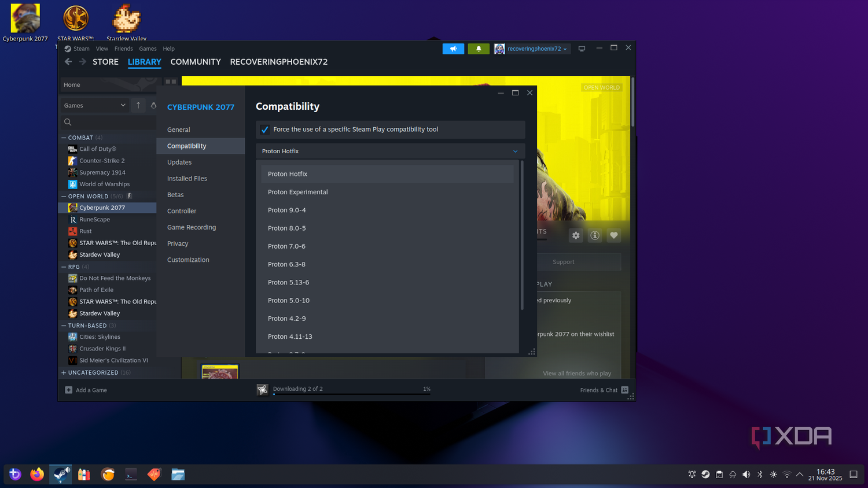
Task: Click the game info icon
Action: [x=595, y=235]
